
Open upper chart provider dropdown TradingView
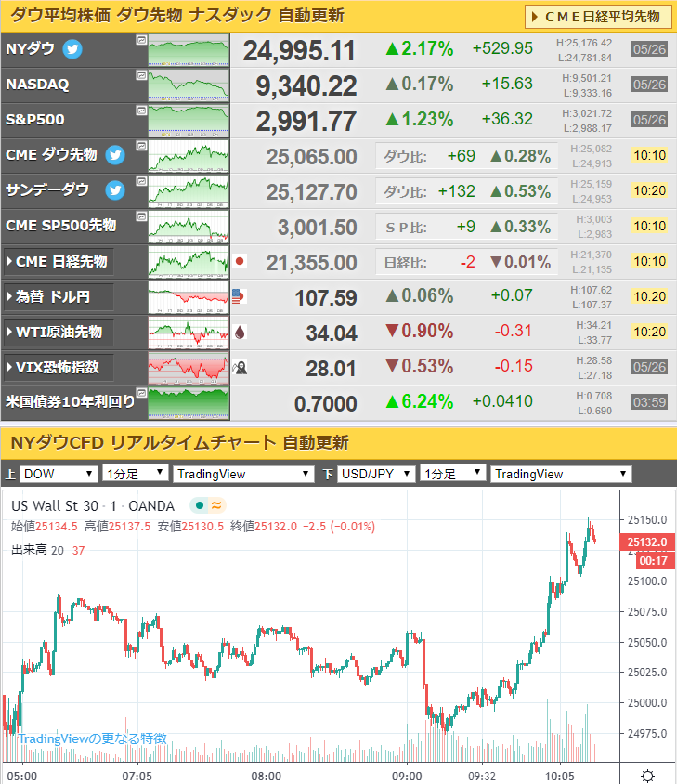click(x=243, y=474)
